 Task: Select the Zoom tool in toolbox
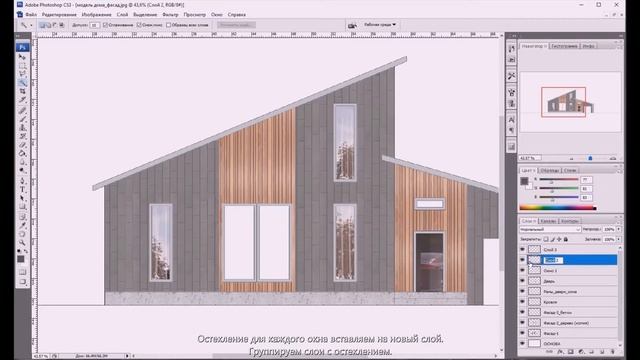pyautogui.click(x=22, y=242)
